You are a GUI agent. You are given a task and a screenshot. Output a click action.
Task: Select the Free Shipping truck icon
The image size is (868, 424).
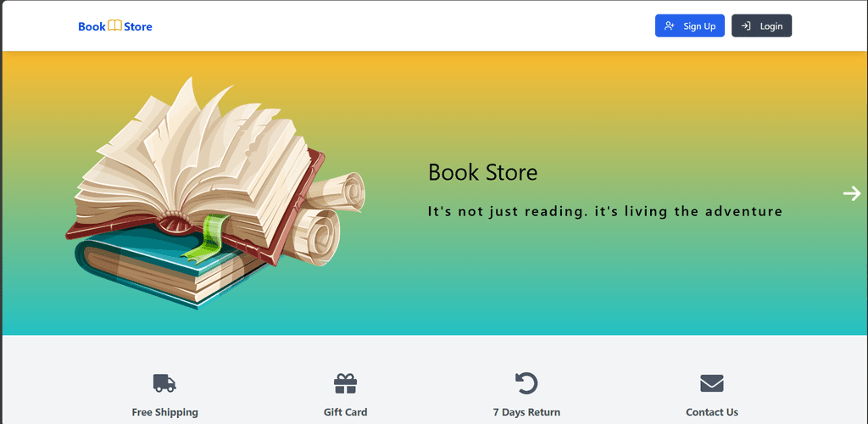click(164, 383)
